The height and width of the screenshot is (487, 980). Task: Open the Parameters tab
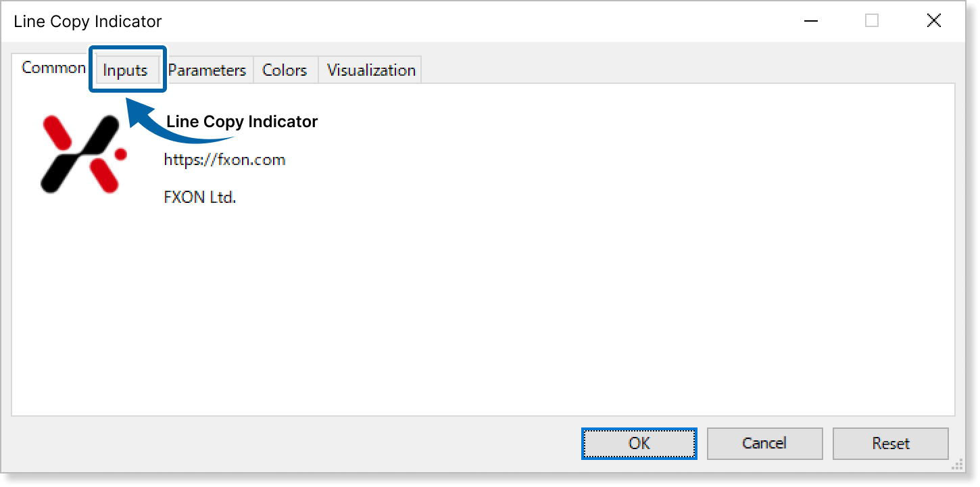207,70
